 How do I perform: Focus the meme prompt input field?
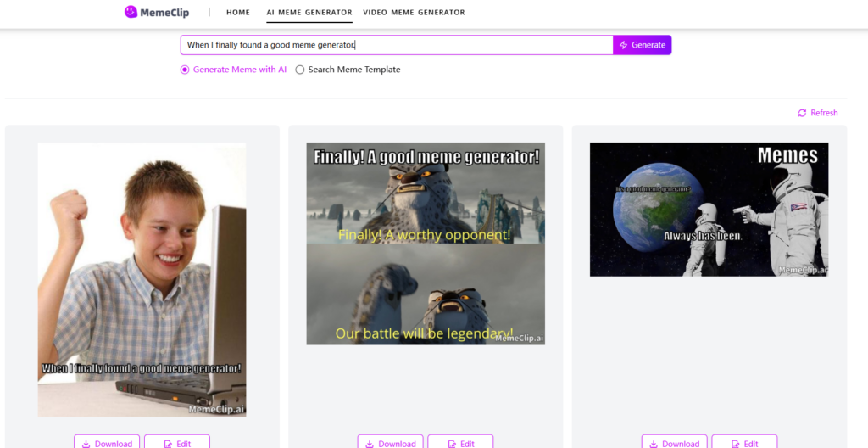click(397, 45)
